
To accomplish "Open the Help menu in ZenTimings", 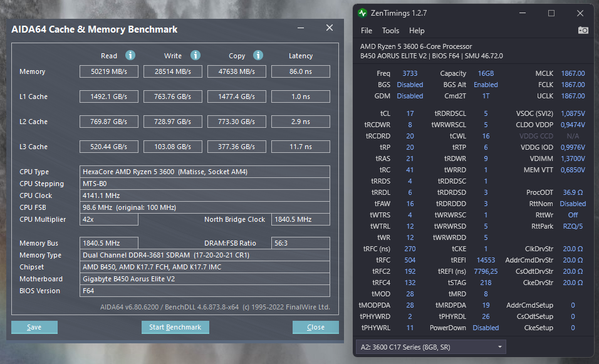I will (417, 31).
